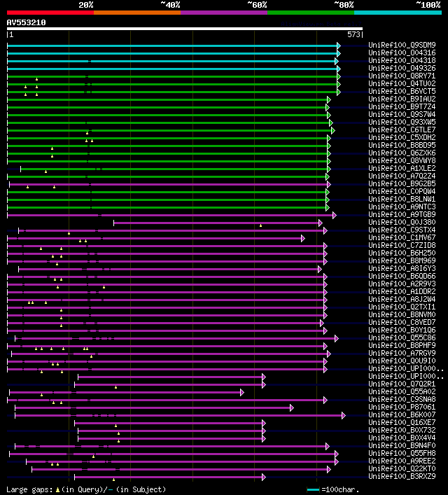Click the green ~80% legend segment
The image size is (448, 495).
click(311, 13)
